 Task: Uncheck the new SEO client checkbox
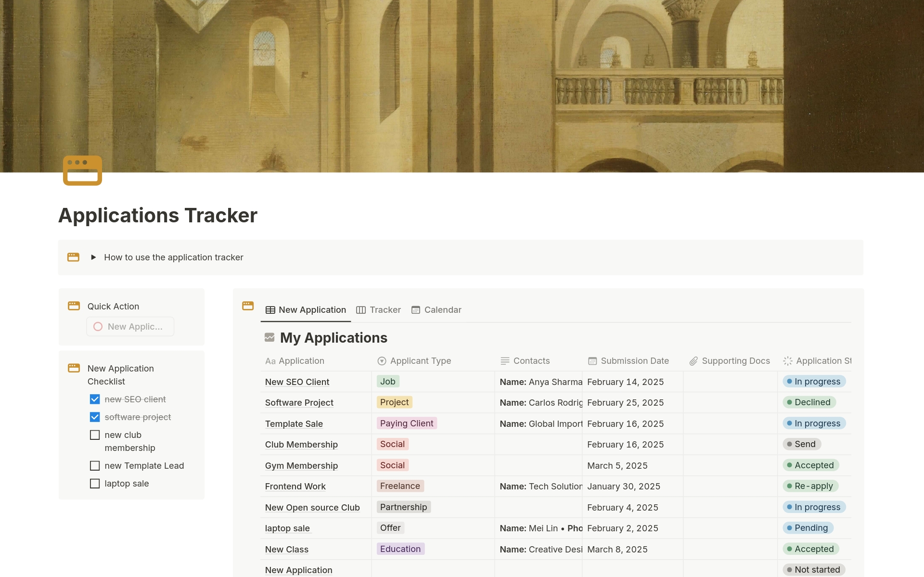point(95,399)
